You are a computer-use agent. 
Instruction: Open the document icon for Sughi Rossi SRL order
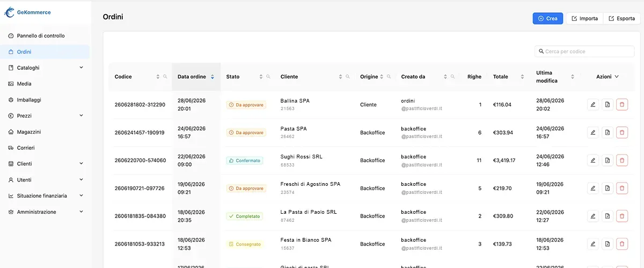[608, 160]
